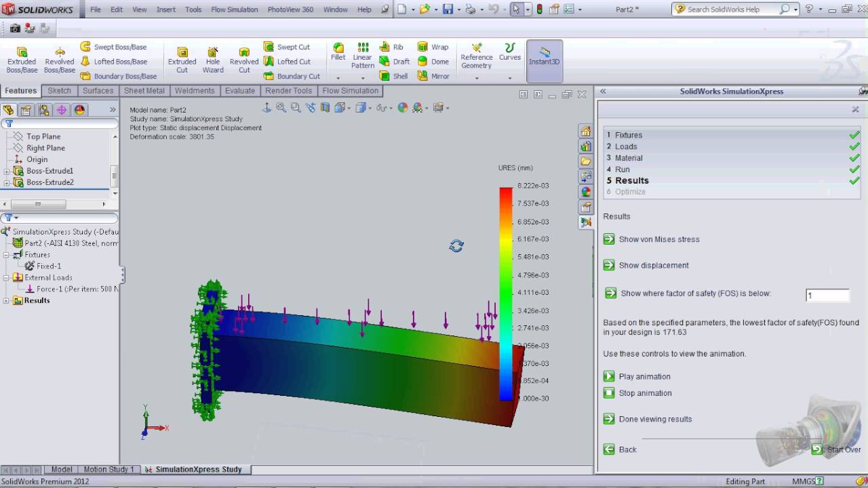868x488 pixels.
Task: Pick the Boundary Cut tool
Action: tap(292, 76)
